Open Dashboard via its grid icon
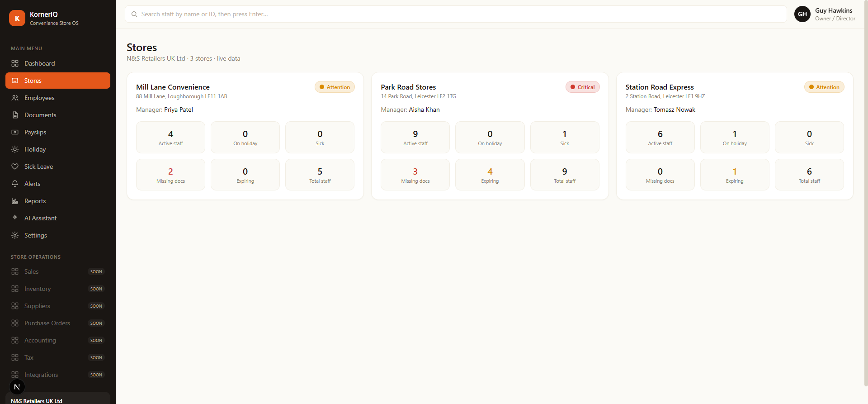This screenshot has height=404, width=868. pyautogui.click(x=15, y=63)
